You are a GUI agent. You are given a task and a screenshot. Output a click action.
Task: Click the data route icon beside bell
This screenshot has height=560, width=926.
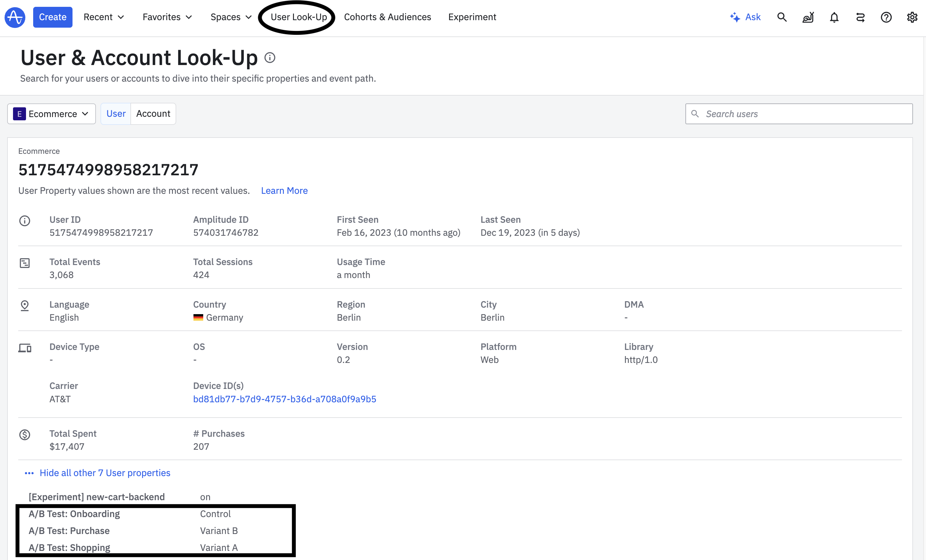(860, 17)
